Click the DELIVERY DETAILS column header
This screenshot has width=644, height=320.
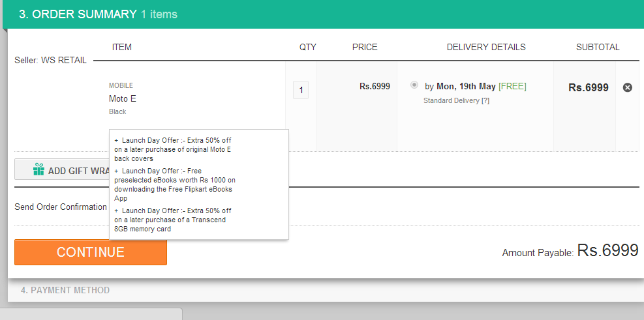pyautogui.click(x=486, y=47)
